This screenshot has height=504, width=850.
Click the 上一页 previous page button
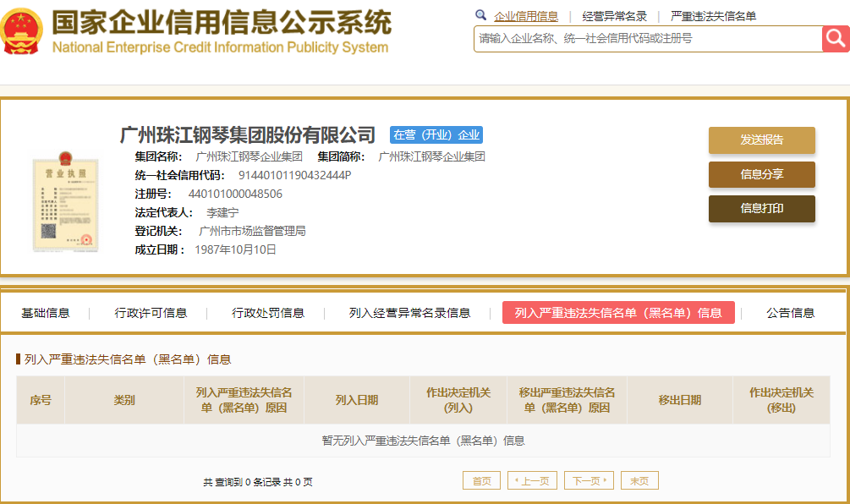(532, 480)
